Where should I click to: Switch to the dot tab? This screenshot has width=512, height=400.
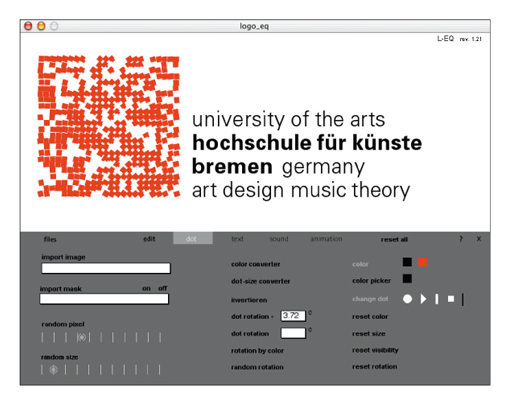193,239
